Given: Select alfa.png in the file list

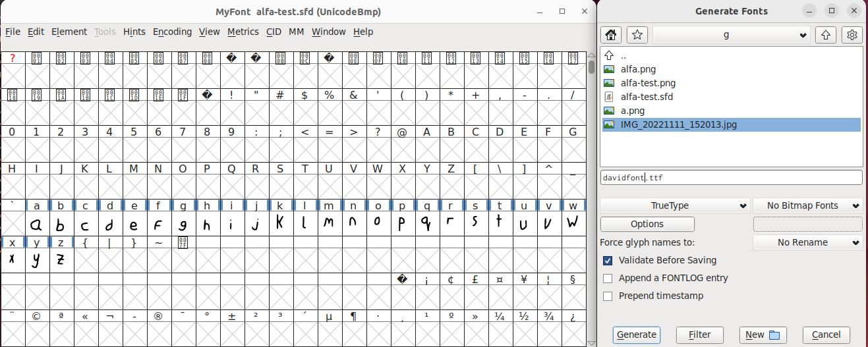Looking at the screenshot, I should click(x=638, y=69).
